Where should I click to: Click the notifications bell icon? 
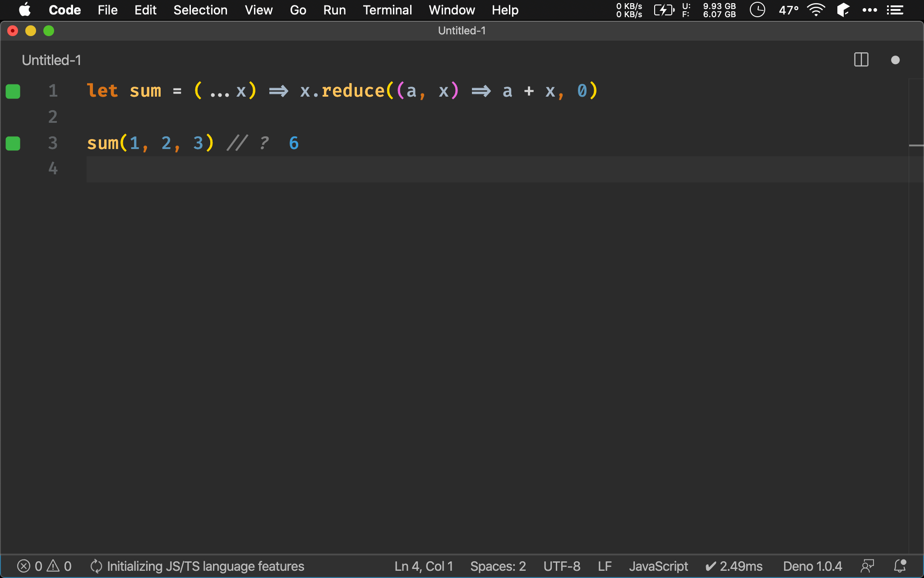900,566
